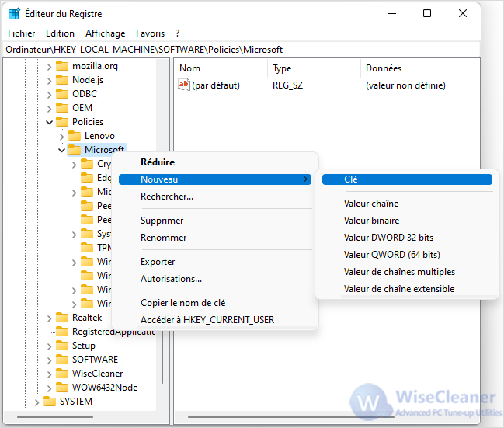Click the mozilla.org folder icon

click(x=62, y=66)
